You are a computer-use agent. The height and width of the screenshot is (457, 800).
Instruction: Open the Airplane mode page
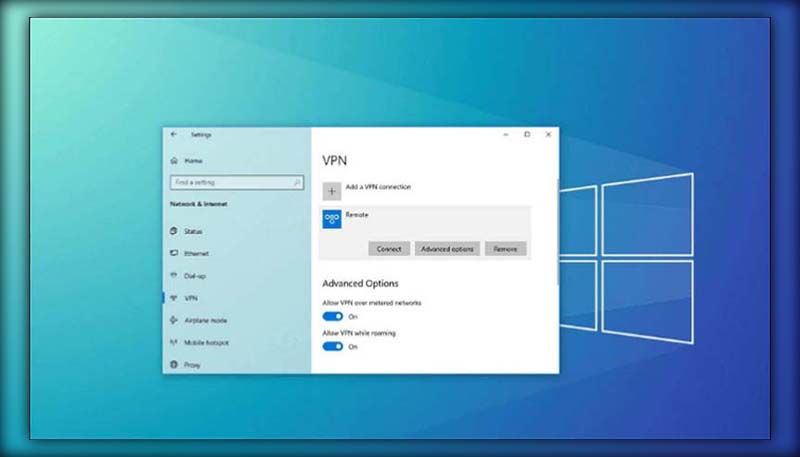pos(206,320)
